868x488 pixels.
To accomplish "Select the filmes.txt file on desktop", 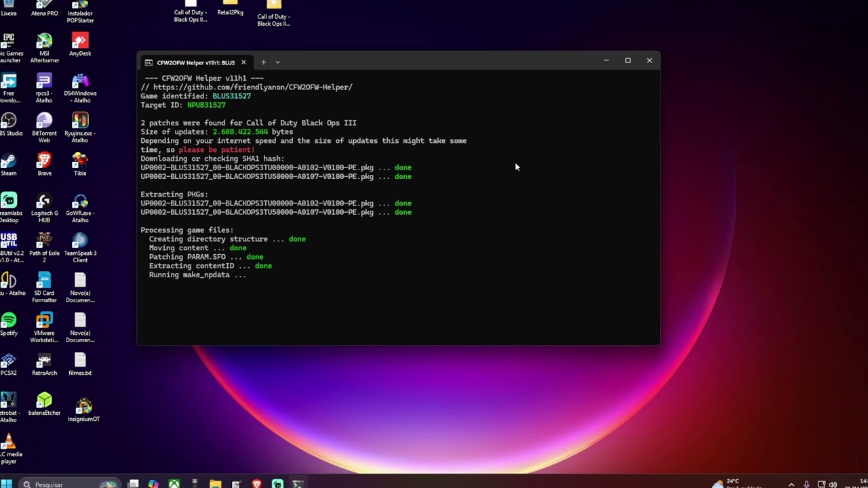I will click(x=80, y=365).
